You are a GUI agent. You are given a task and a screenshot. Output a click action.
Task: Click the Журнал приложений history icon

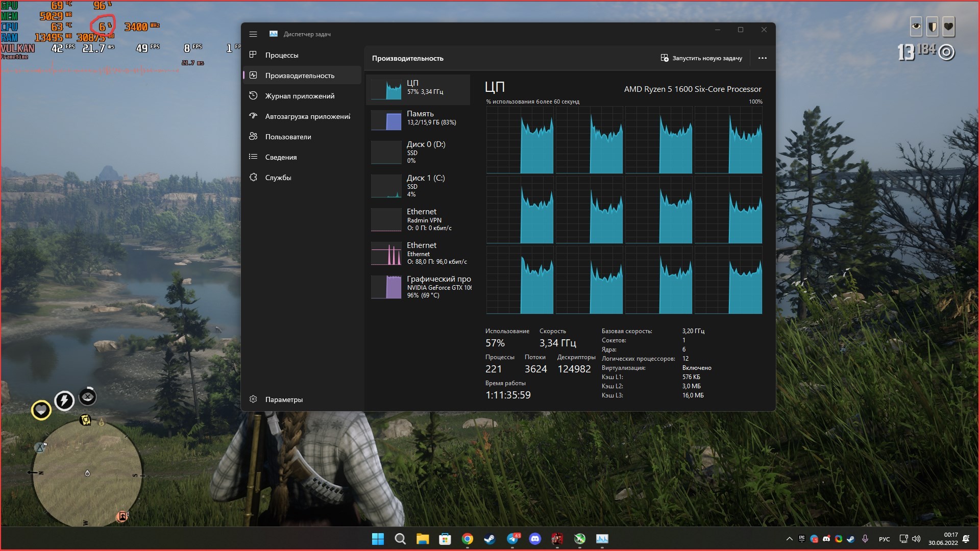(x=253, y=95)
